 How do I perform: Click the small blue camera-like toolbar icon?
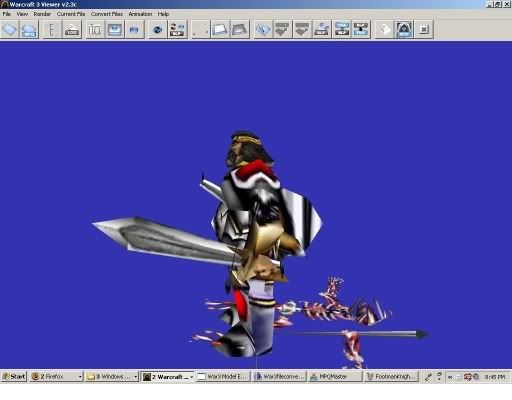point(134,29)
